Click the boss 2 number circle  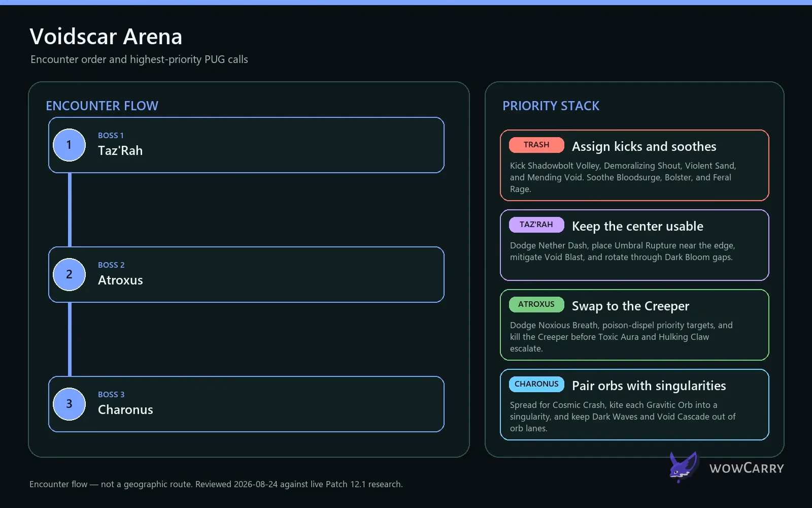coord(70,274)
